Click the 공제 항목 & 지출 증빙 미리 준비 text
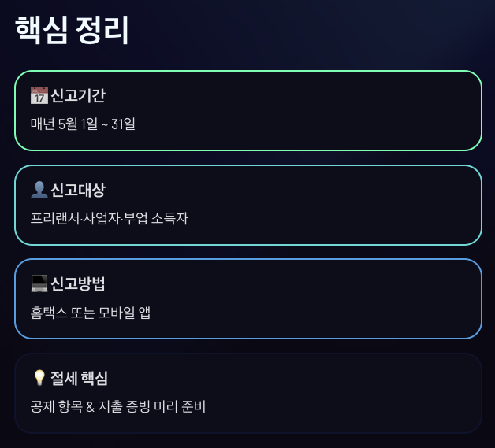Image resolution: width=495 pixels, height=448 pixels. click(118, 406)
